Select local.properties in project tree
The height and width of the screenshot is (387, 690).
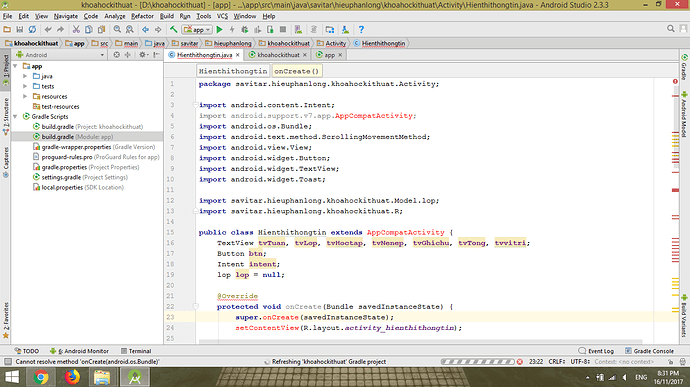click(x=78, y=188)
